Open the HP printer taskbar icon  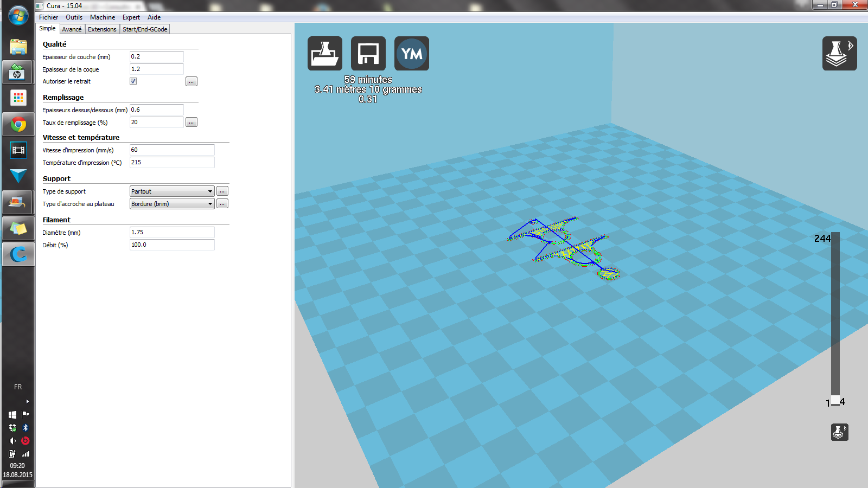[x=18, y=73]
